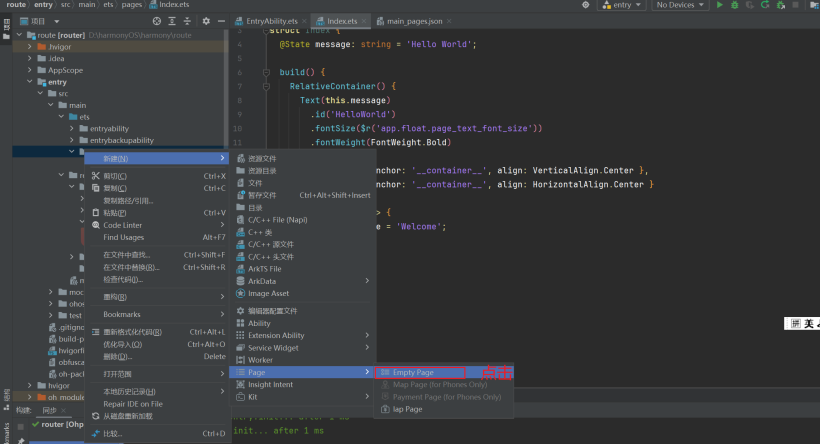This screenshot has width=820, height=444.
Task: Expand the entrybackupability folder
Action: click(x=72, y=140)
